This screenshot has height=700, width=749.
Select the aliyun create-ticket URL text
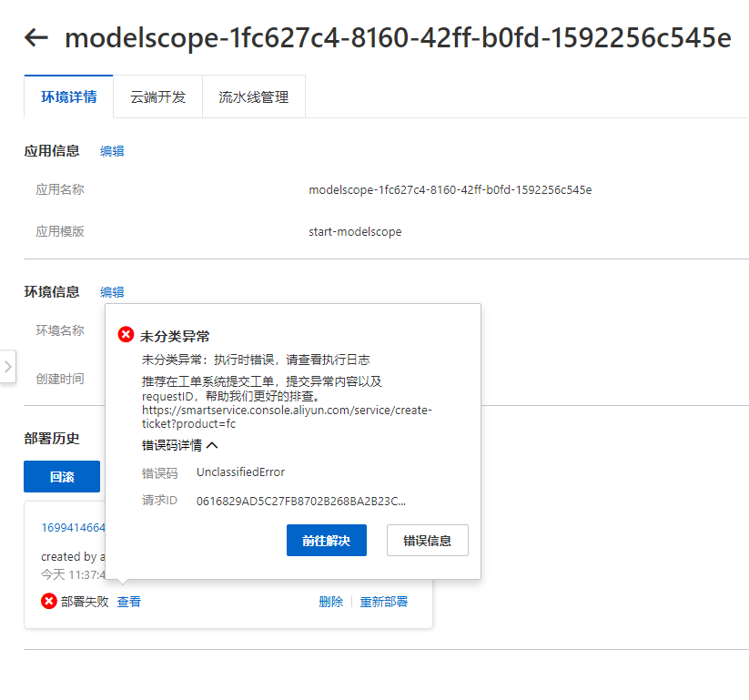tap(287, 417)
